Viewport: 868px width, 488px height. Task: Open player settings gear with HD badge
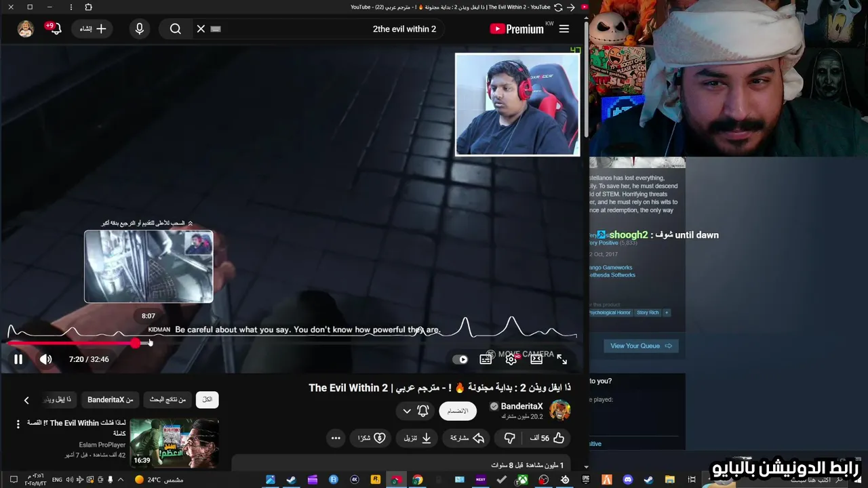[511, 359]
